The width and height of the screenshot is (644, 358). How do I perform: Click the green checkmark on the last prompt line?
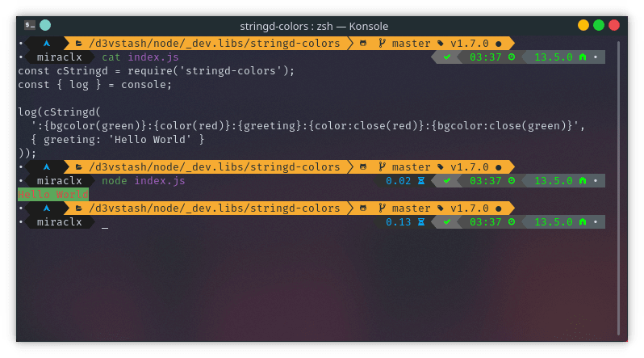pyautogui.click(x=447, y=221)
